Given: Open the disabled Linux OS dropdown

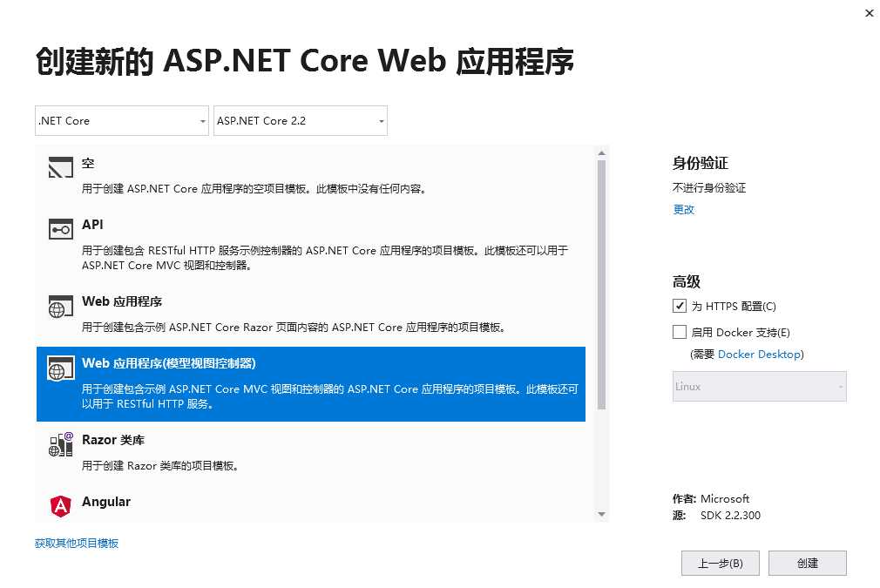Looking at the screenshot, I should (760, 387).
